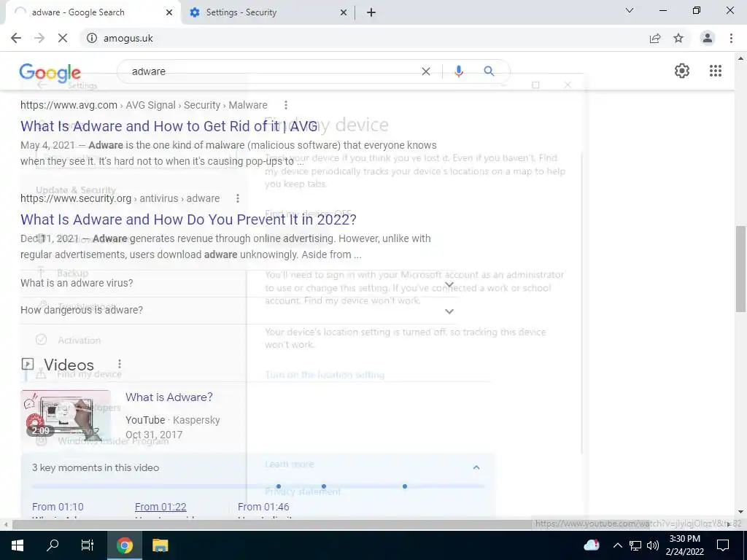
Task: Open AVG What Is Adware result
Action: tap(169, 125)
